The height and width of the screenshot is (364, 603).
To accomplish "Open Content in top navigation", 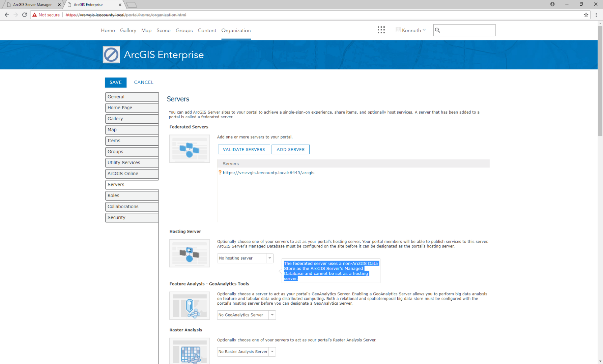I will point(207,30).
